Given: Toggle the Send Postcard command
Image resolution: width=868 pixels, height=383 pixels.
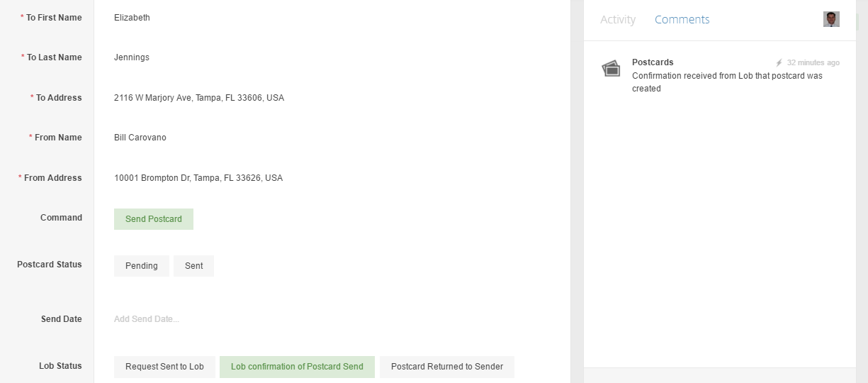Looking at the screenshot, I should [154, 219].
